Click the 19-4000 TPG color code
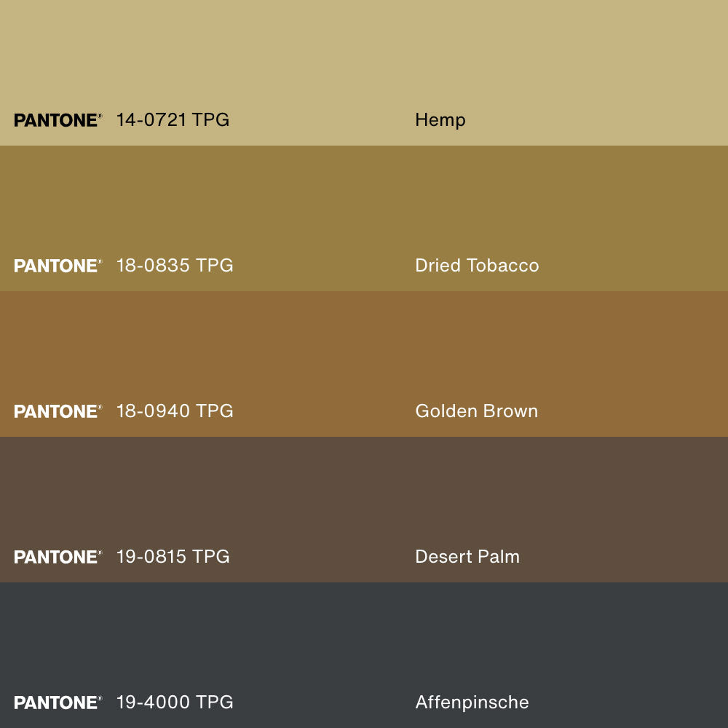This screenshot has width=728, height=728. [175, 703]
